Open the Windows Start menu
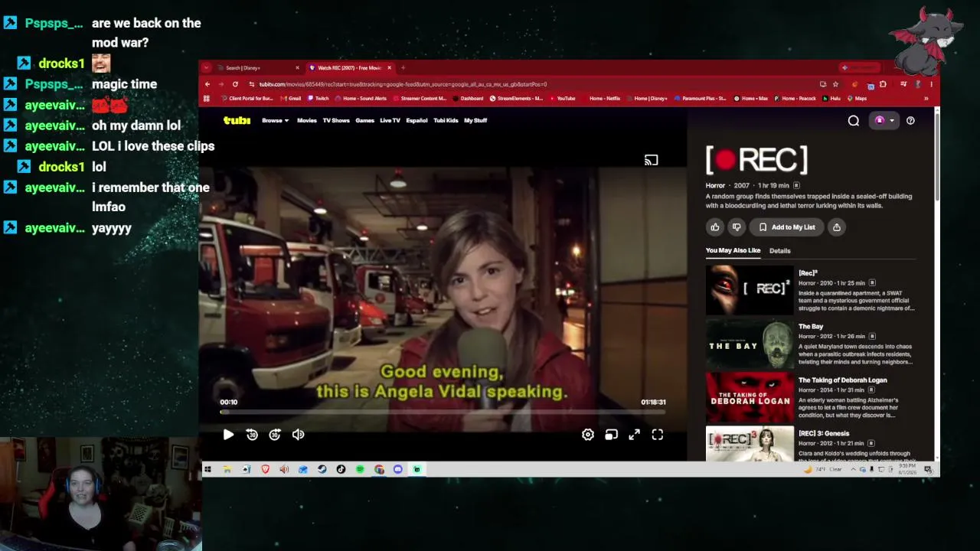This screenshot has width=980, height=551. pos(207,469)
